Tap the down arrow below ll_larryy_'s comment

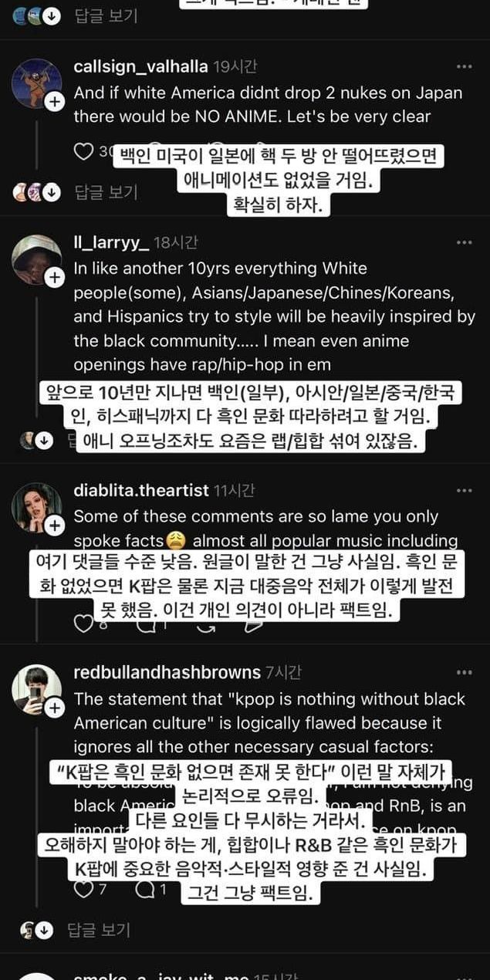(x=44, y=440)
